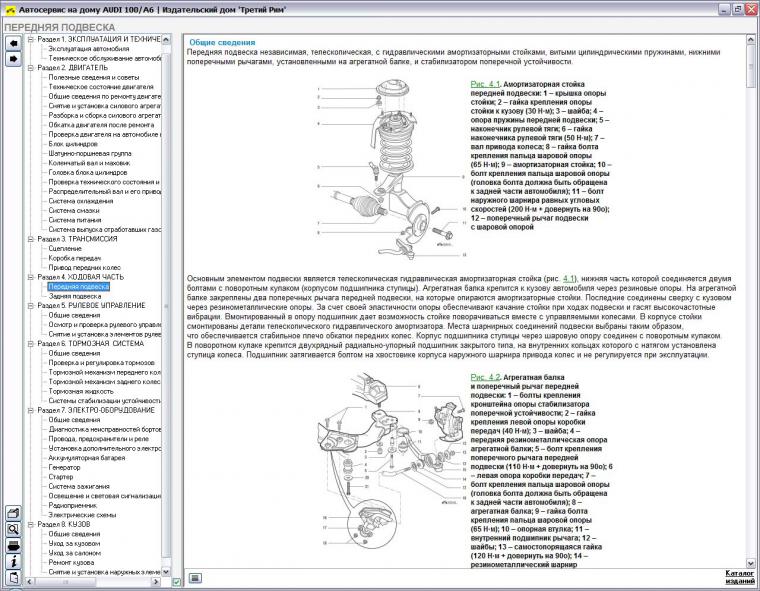
Task: Collapse Раздел 8. КУЗОВ node
Action: (x=31, y=524)
